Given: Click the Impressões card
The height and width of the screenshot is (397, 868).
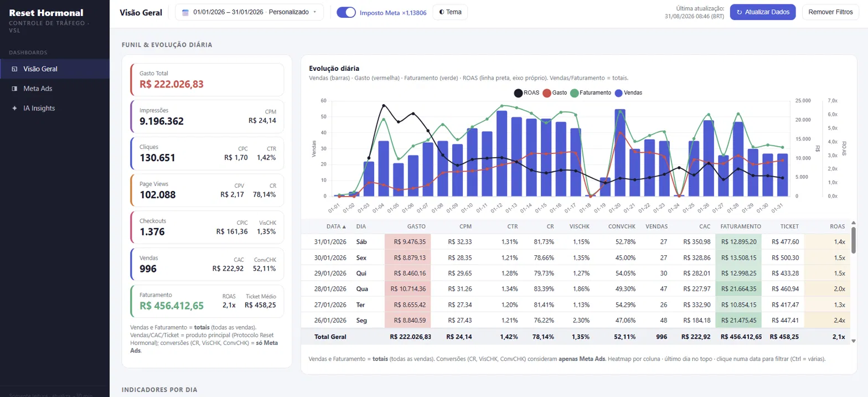Looking at the screenshot, I should [207, 116].
